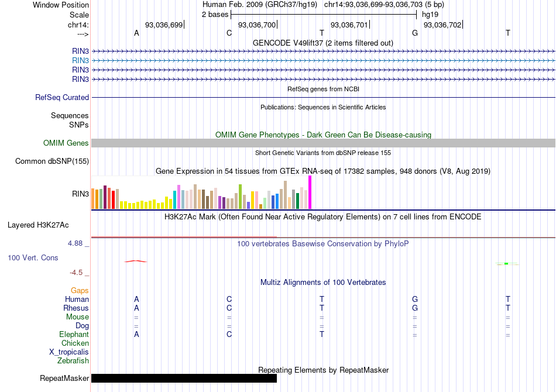Click position label 93,036,702 in ruler
The image size is (556, 392).
tap(442, 25)
